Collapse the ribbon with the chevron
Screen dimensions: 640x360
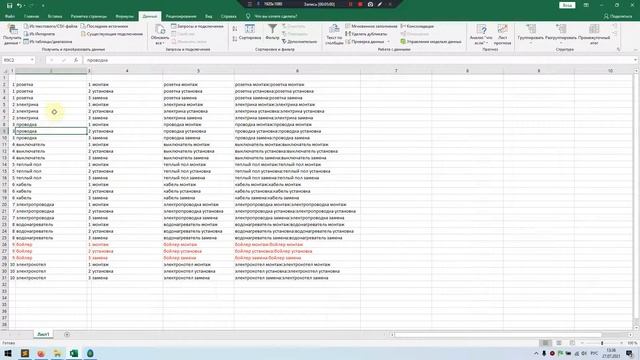pos(635,49)
